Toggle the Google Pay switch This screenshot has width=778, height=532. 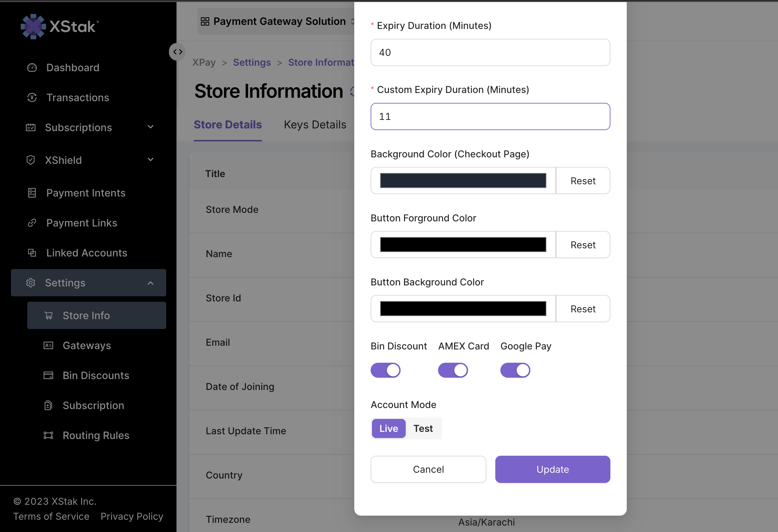tap(515, 370)
